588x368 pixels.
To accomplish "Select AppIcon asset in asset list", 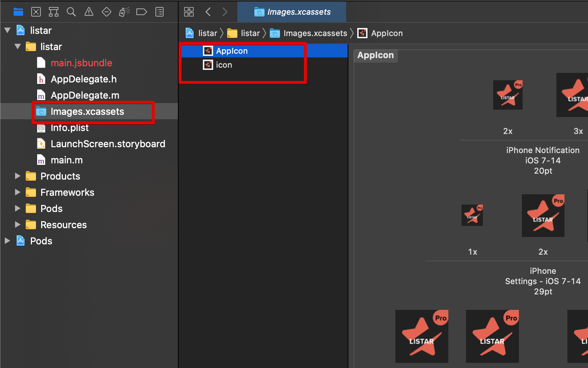I will (263, 51).
